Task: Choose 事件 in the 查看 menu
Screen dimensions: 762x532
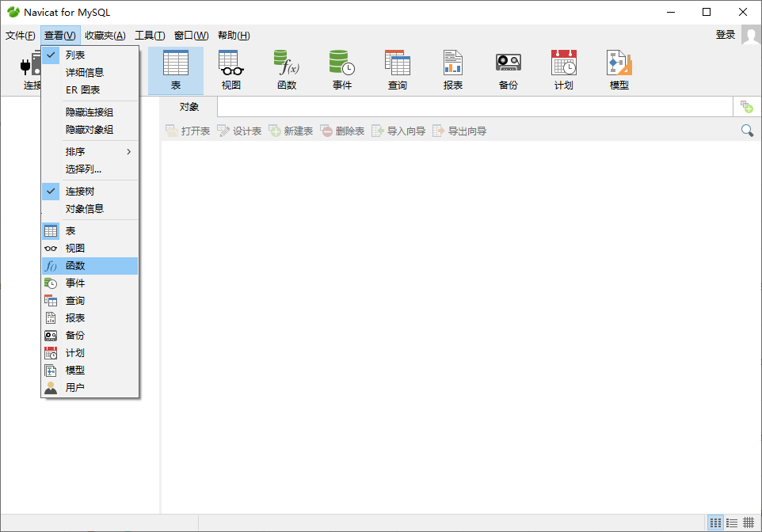Action: (x=90, y=283)
